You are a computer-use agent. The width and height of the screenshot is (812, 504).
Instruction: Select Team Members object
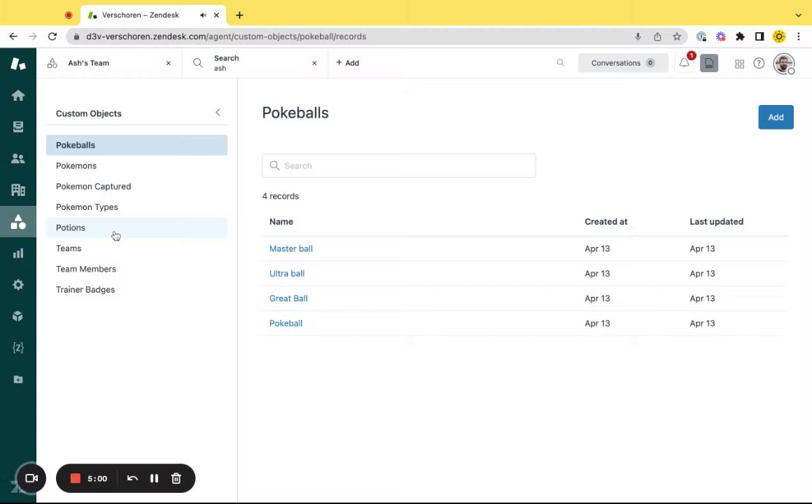click(136, 269)
